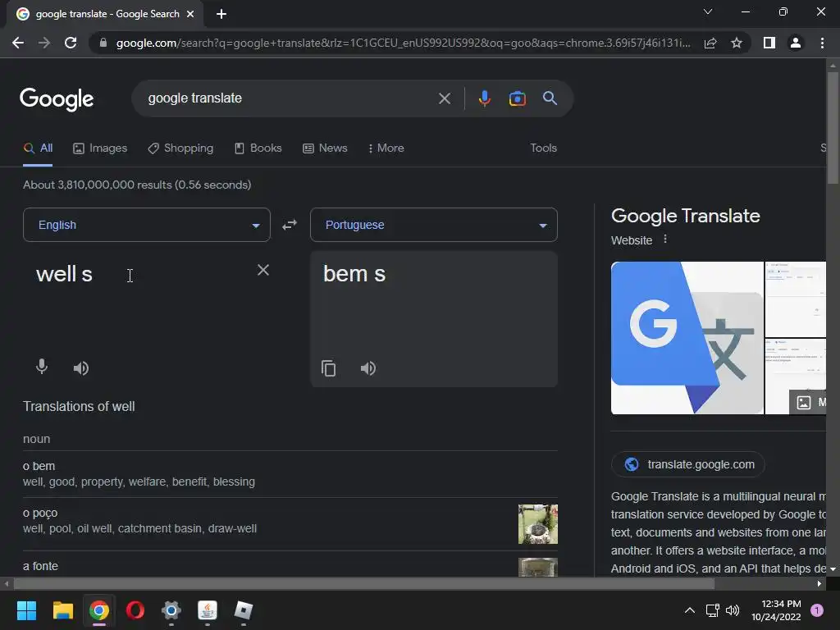Share this page from address bar

coord(710,43)
